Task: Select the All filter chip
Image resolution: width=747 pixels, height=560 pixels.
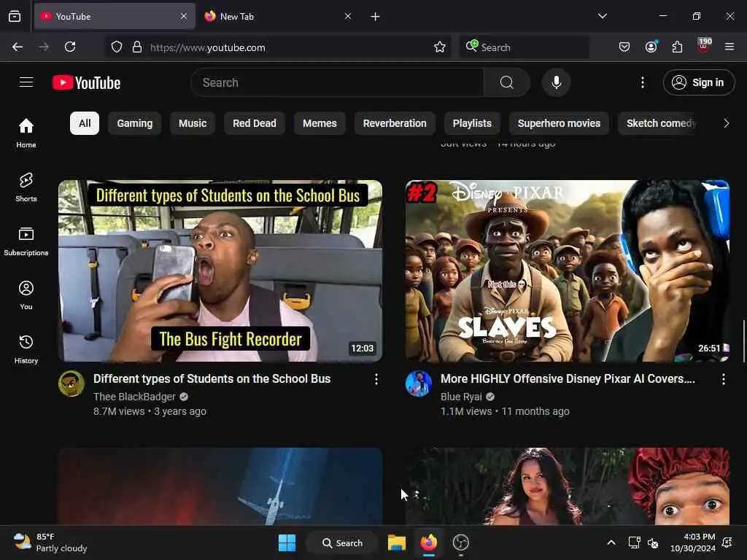Action: 85,123
